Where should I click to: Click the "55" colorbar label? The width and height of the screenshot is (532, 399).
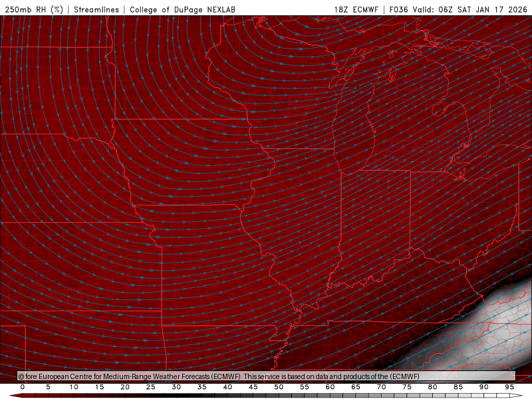point(305,387)
